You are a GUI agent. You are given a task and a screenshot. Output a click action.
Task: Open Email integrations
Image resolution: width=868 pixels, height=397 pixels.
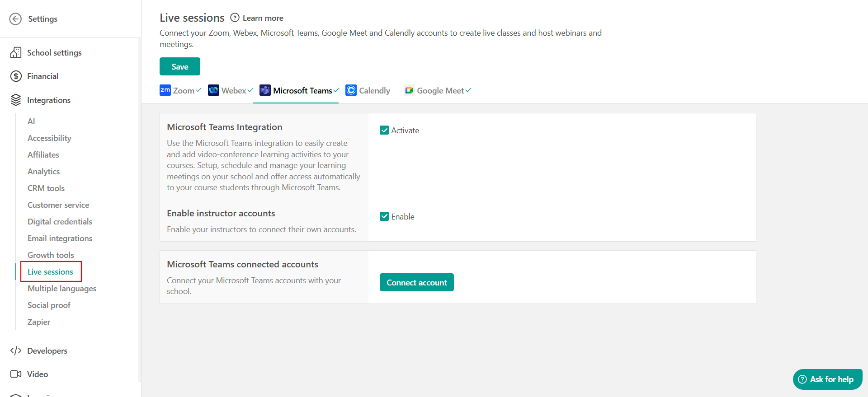(60, 238)
